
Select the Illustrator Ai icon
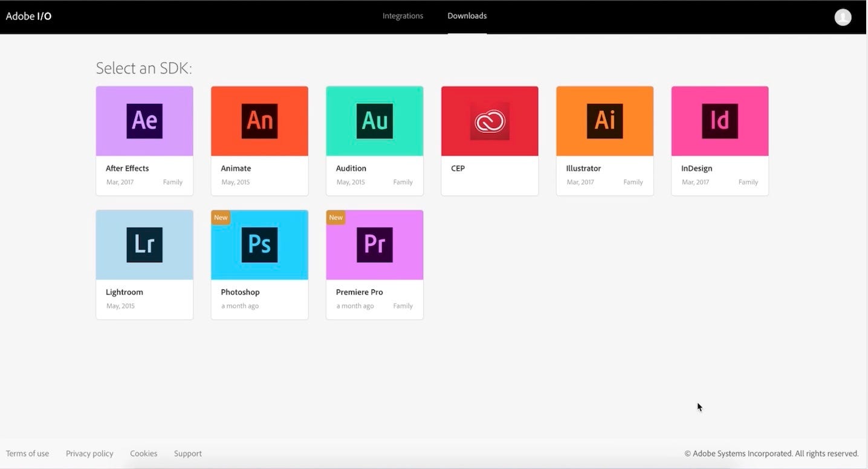(604, 121)
